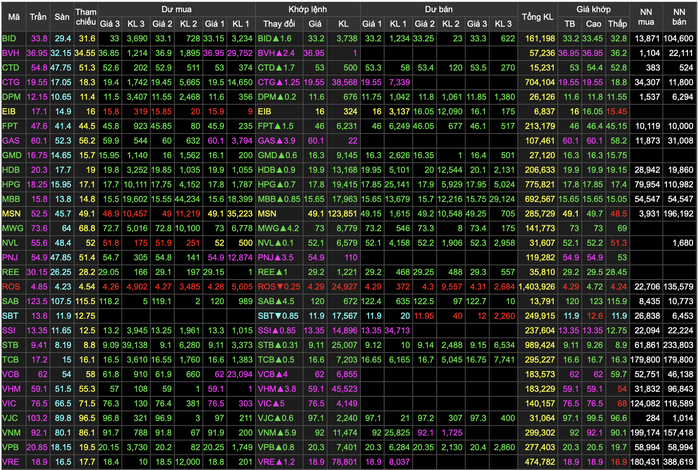Click BVH bid volume 29,752
698x470 pixels.
tap(240, 53)
